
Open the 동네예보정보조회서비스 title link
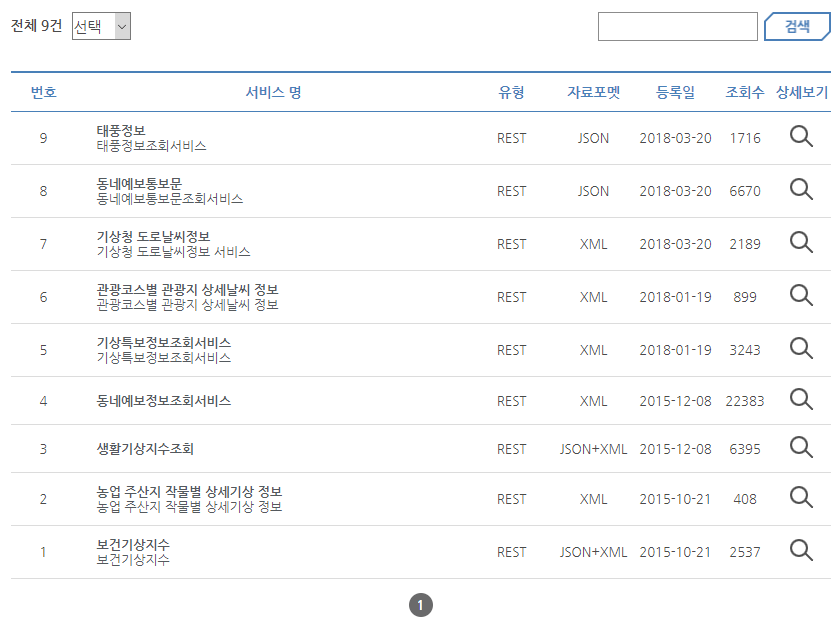pos(164,401)
